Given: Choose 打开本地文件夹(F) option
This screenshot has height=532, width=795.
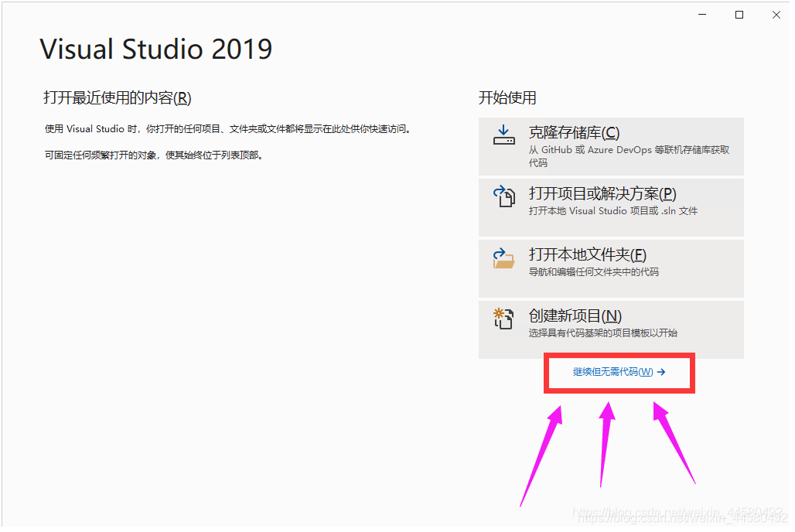Looking at the screenshot, I should [611, 269].
